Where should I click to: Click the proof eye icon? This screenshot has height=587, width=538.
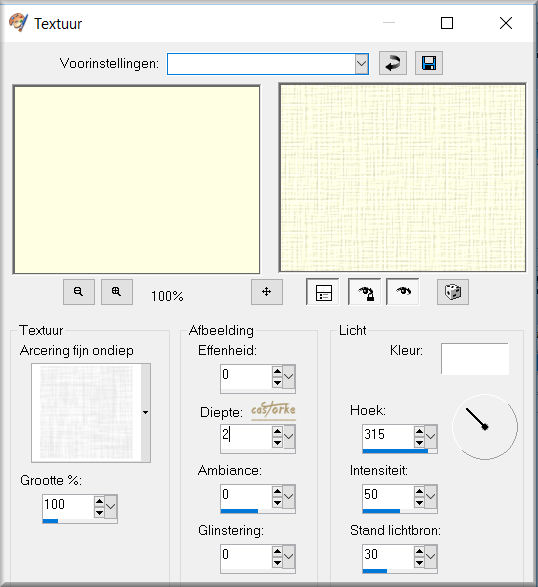click(403, 292)
